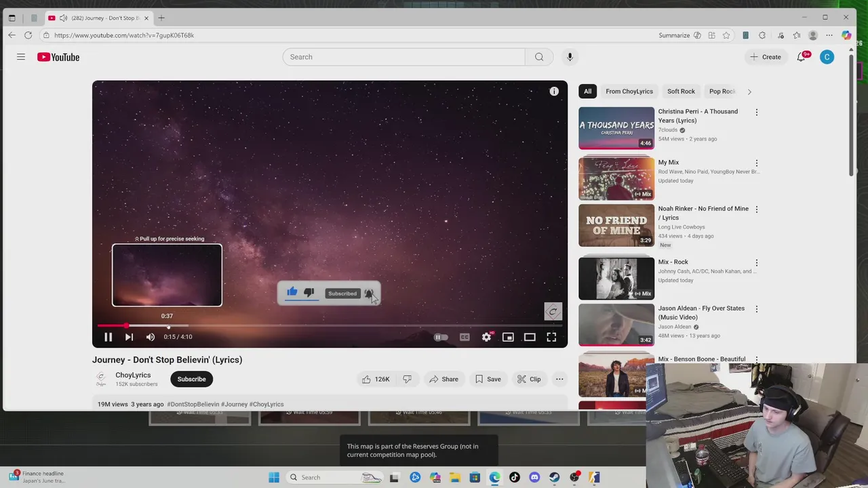Show more filter chips with the arrow
Viewport: 868px width, 488px height.
point(749,91)
